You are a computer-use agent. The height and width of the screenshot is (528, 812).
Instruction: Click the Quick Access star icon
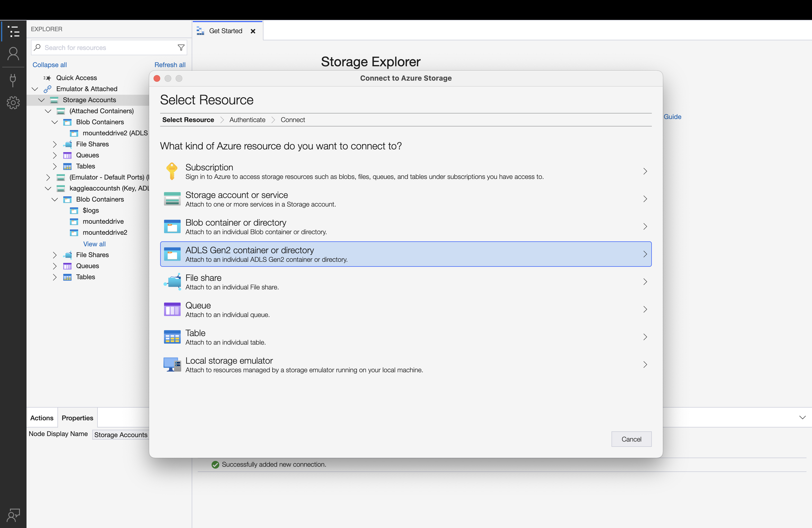tap(47, 78)
